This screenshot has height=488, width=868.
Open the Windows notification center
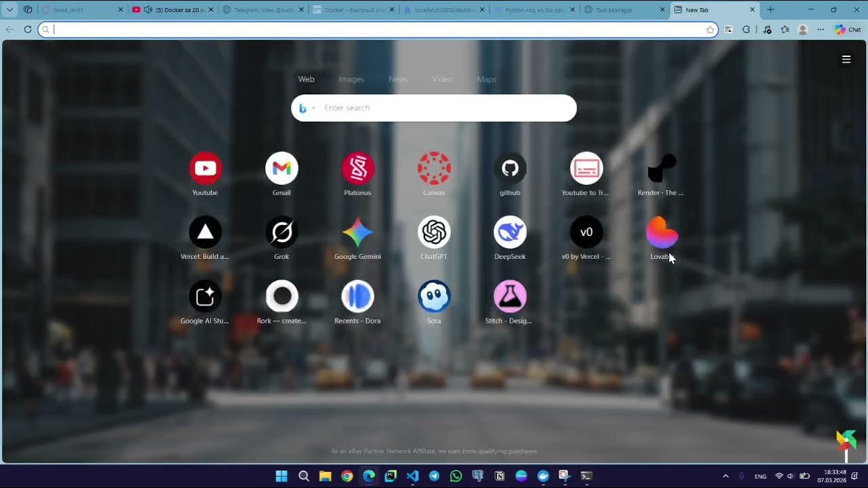coord(856,476)
